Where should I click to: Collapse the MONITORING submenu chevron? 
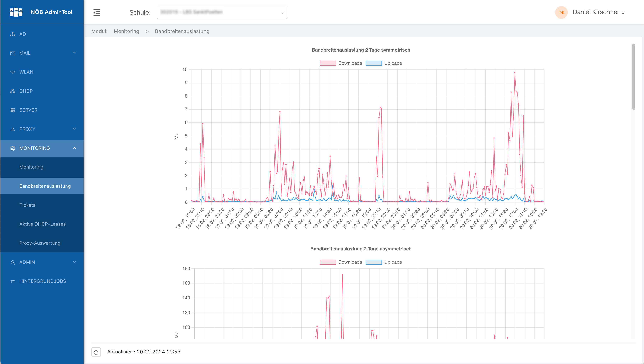[x=74, y=148]
